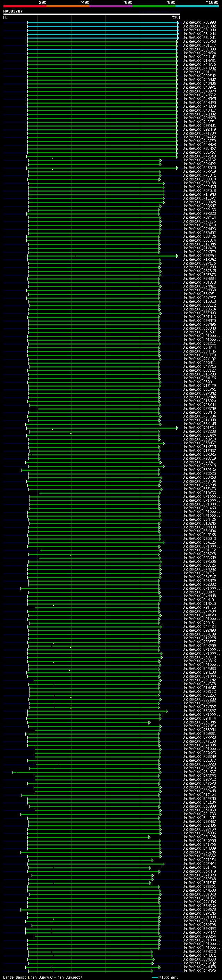Screen dimensions: 222x980
Task: Open hit UniRef100_Q8LP68
Action: [x=199, y=41]
